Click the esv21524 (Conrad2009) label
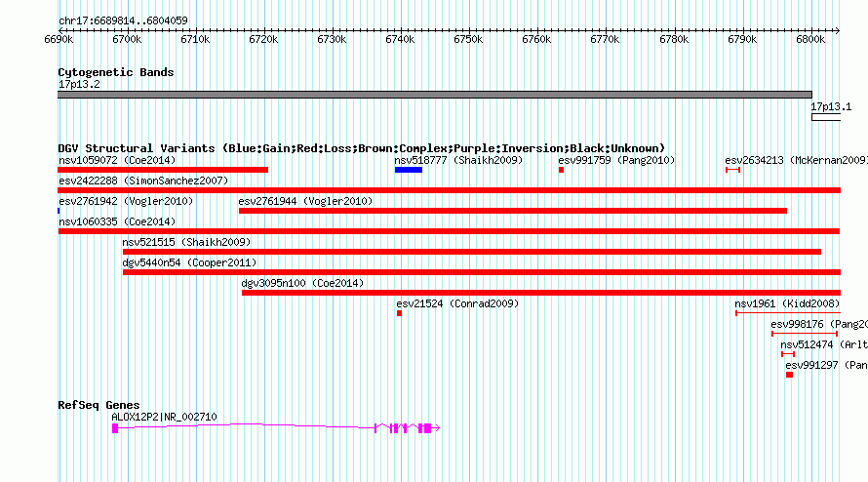Image resolution: width=868 pixels, height=482 pixels. click(x=457, y=303)
